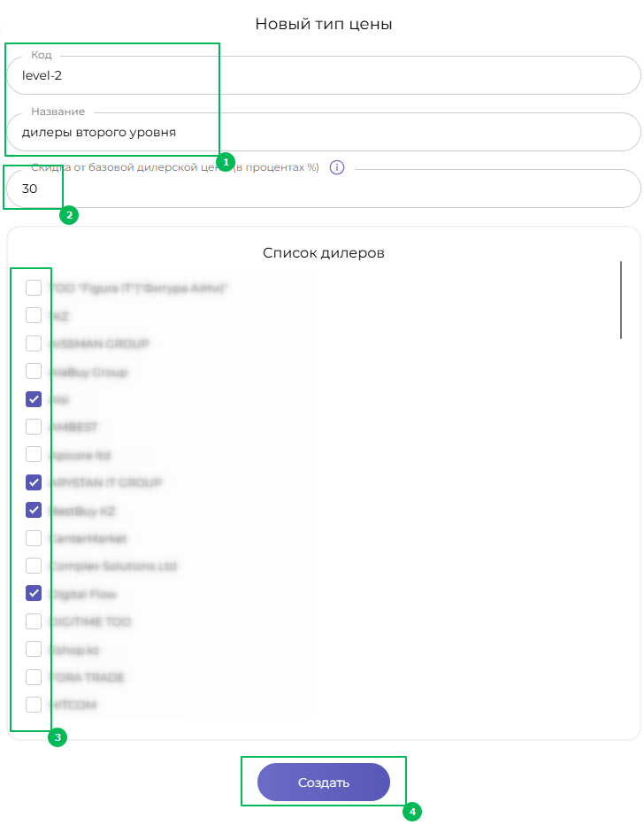This screenshot has height=825, width=644.
Task: Enable the Complex Solutions Ltd checkbox
Action: click(x=34, y=566)
